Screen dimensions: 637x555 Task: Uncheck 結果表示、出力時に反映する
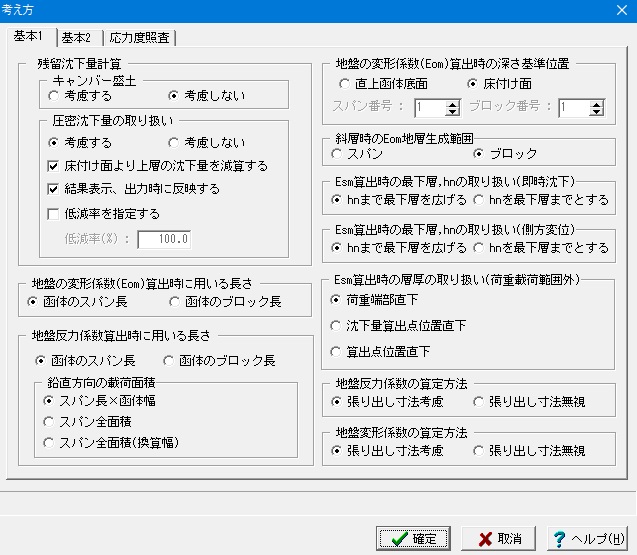pos(133,189)
